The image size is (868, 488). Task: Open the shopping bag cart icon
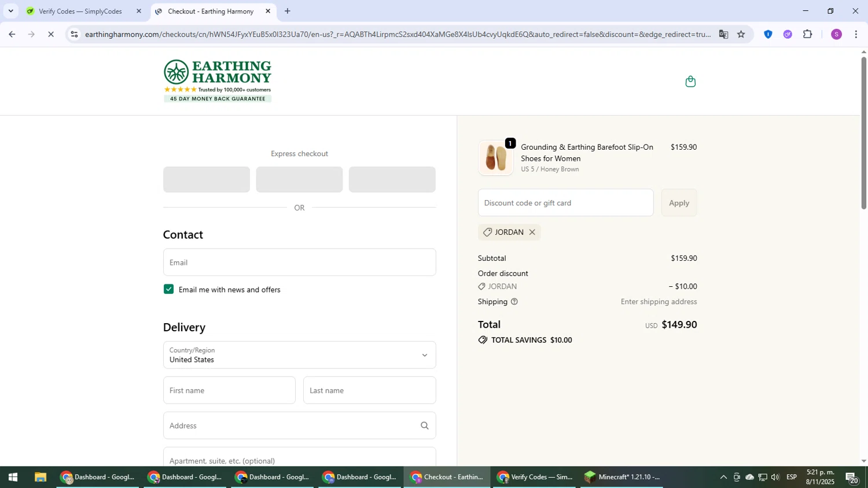click(x=690, y=82)
